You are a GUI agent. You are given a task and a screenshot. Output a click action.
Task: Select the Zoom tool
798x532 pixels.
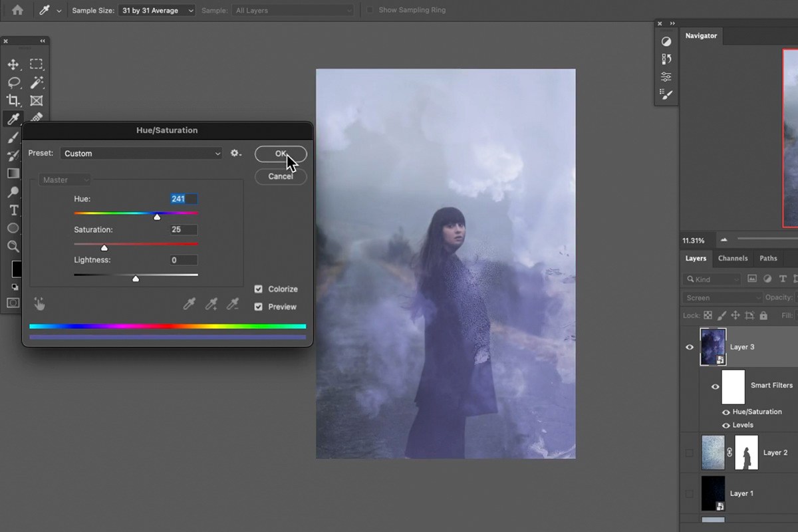tap(13, 246)
